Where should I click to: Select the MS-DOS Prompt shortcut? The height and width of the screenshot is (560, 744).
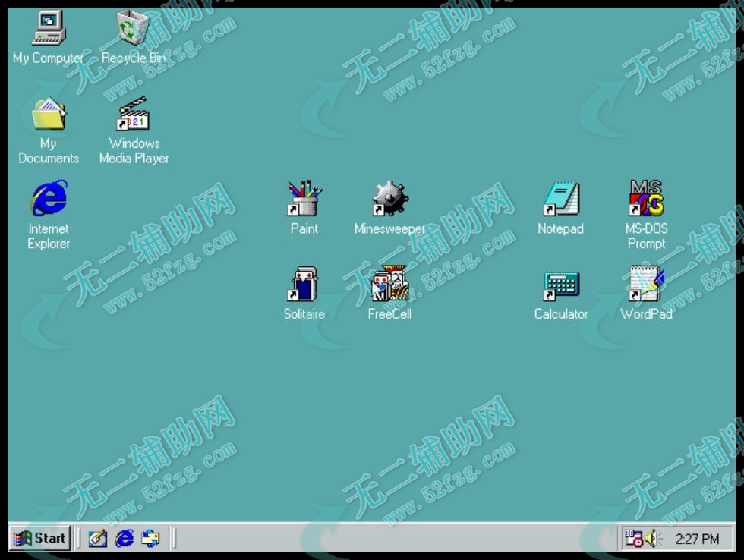[646, 198]
